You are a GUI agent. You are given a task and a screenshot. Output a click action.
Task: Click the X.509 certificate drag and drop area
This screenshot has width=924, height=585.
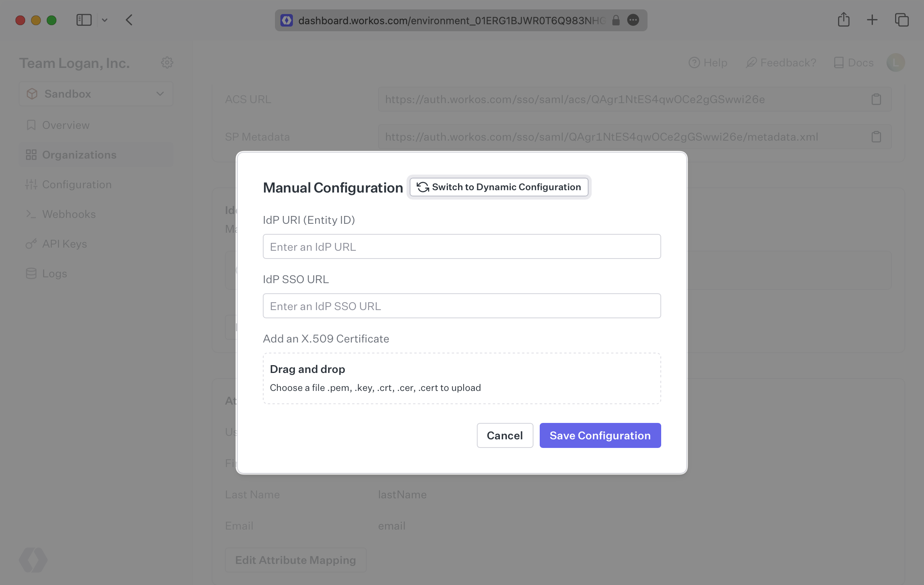[462, 378]
